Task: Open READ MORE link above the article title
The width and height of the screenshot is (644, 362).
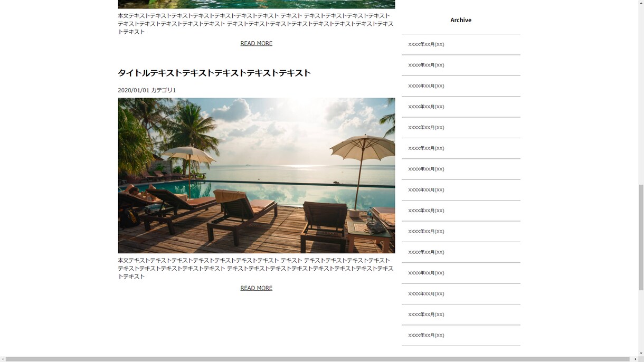Action: click(256, 43)
